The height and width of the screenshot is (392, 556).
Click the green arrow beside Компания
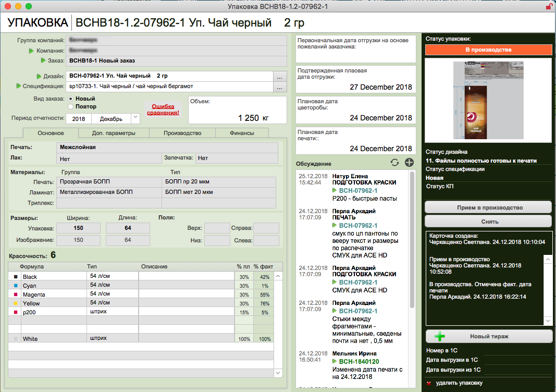(31, 51)
